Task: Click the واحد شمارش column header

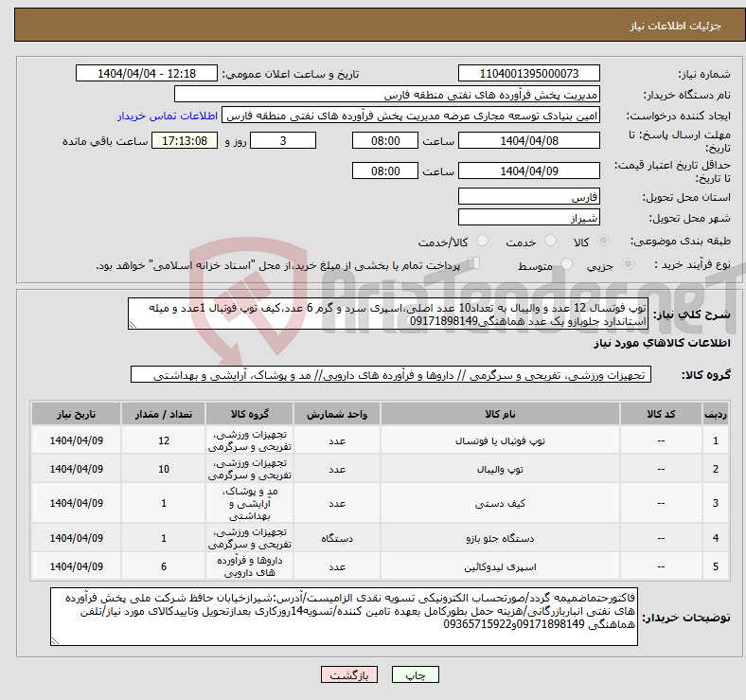Action: point(337,414)
